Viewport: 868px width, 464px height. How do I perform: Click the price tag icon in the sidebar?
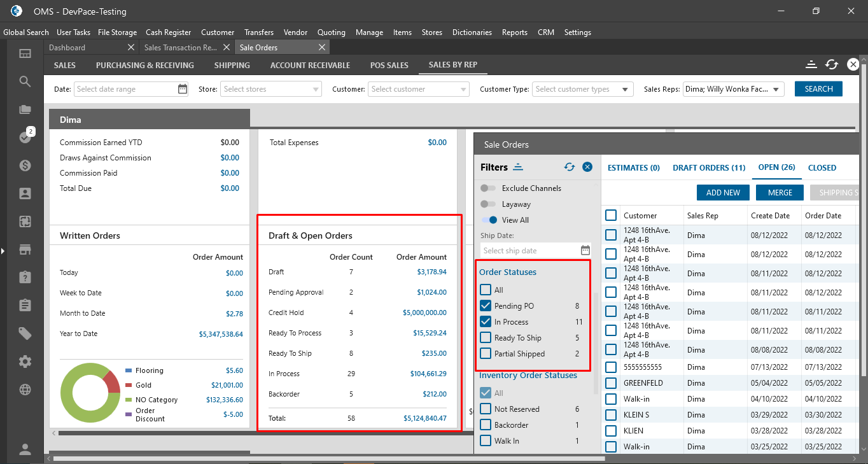point(25,334)
